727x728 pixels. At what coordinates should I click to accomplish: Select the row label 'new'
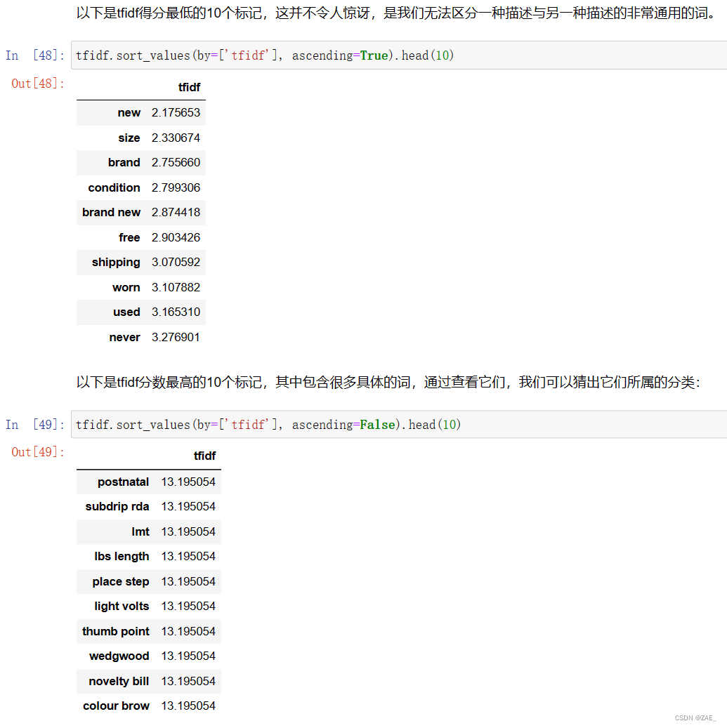point(129,113)
